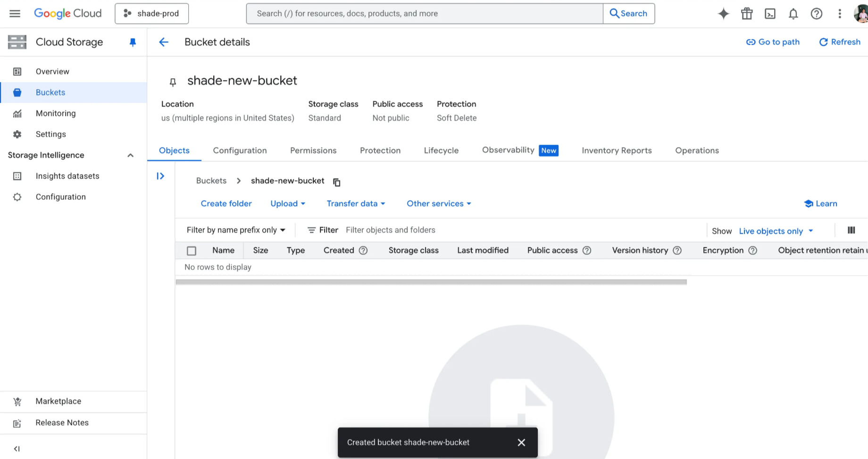
Task: Unpin Cloud Storage using the pin icon
Action: pos(133,42)
